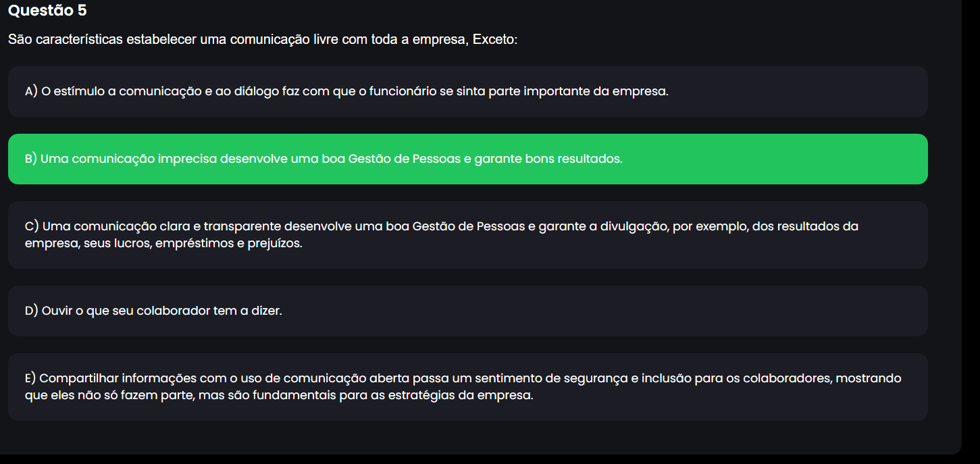Click the line starting "que eles não só fazem parte"

point(279,395)
